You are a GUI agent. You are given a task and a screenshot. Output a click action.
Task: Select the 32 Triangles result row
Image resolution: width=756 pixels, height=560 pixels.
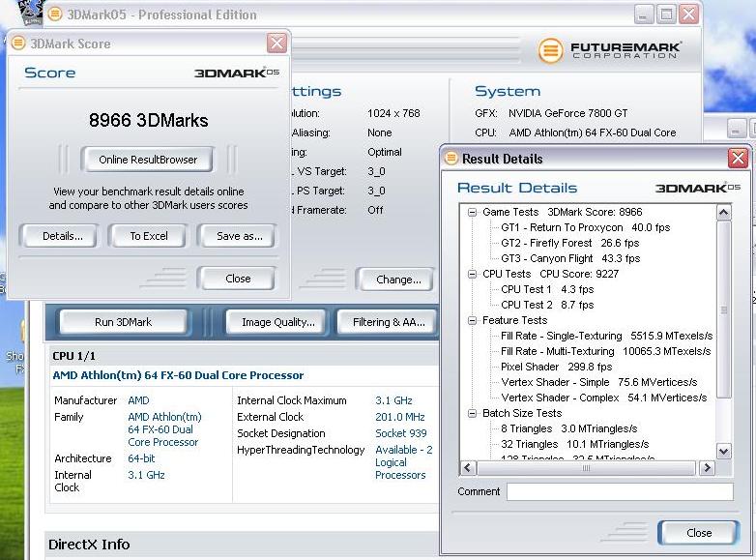tap(574, 444)
